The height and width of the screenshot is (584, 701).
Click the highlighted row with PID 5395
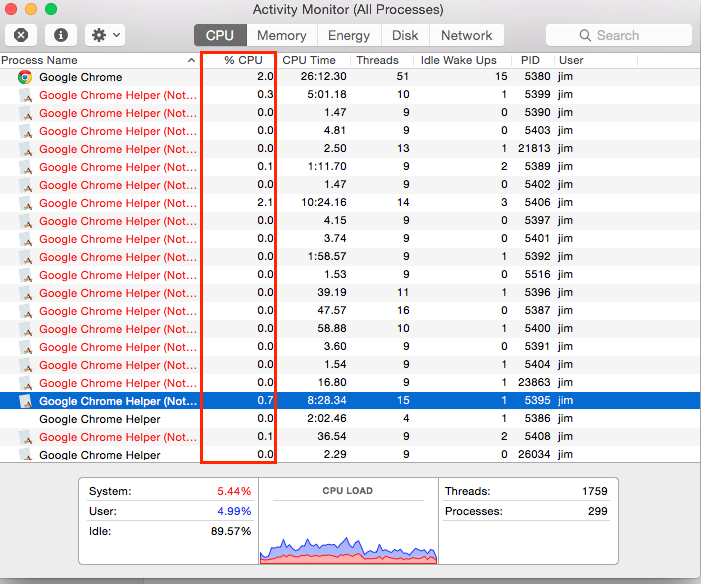pyautogui.click(x=350, y=401)
